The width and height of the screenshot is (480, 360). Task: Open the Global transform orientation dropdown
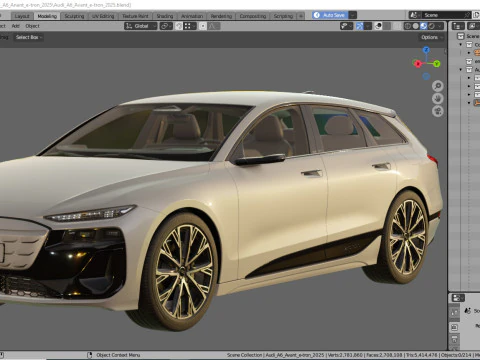point(140,26)
